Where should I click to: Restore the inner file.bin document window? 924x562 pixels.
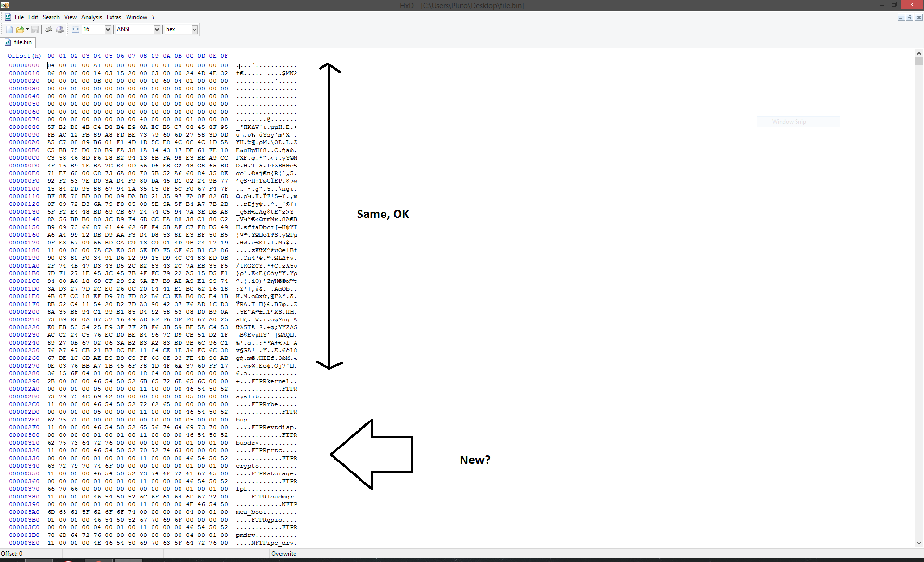click(x=910, y=17)
